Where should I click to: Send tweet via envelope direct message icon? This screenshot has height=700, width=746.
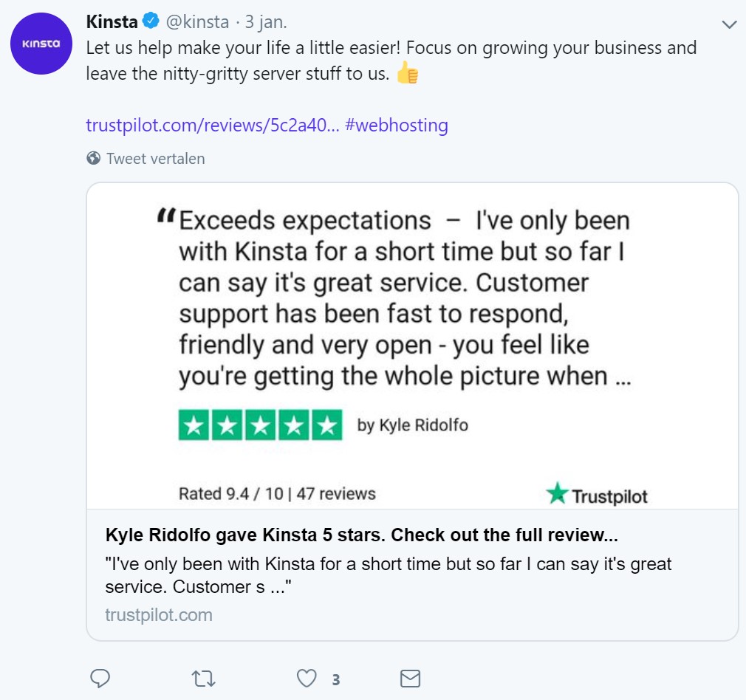[410, 678]
